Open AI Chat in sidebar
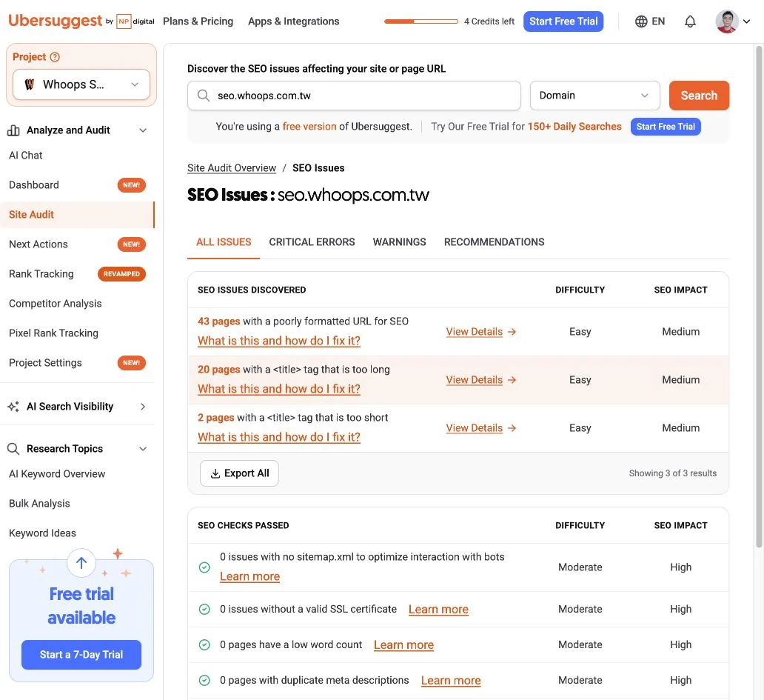Screen dimensions: 764x700 [26, 156]
